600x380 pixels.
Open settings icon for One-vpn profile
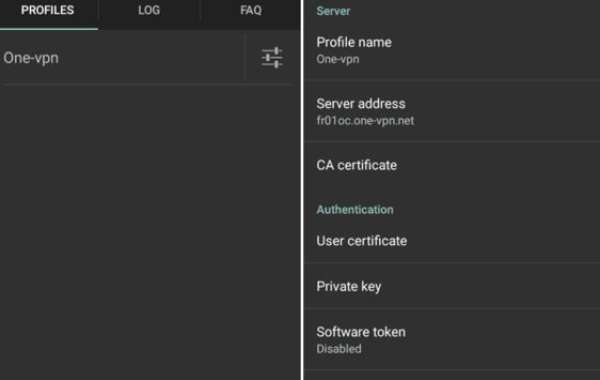[272, 58]
